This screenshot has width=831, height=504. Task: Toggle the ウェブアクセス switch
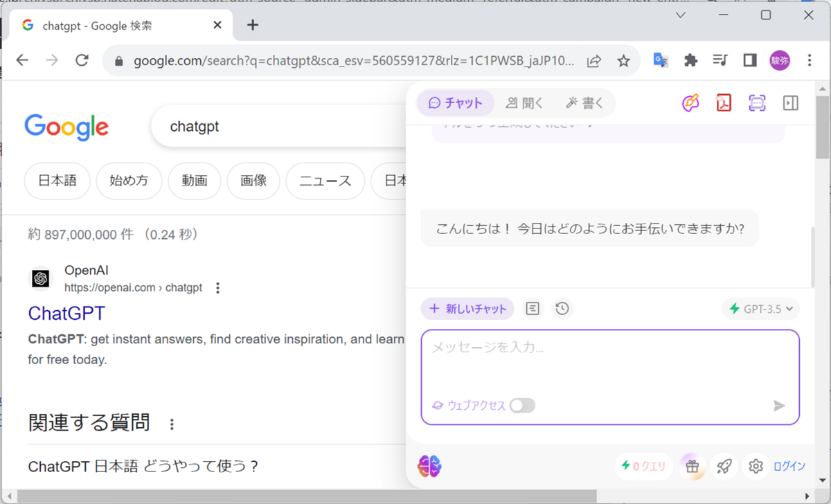(522, 406)
